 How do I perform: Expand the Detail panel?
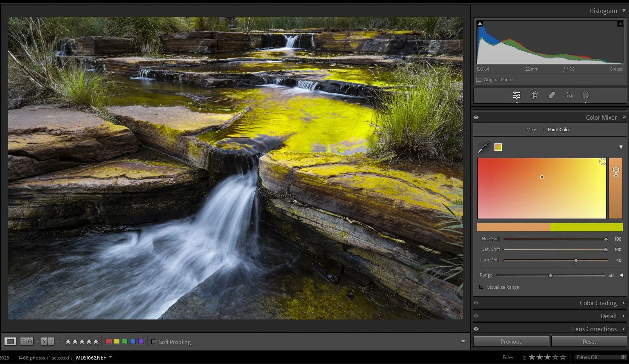coord(609,316)
